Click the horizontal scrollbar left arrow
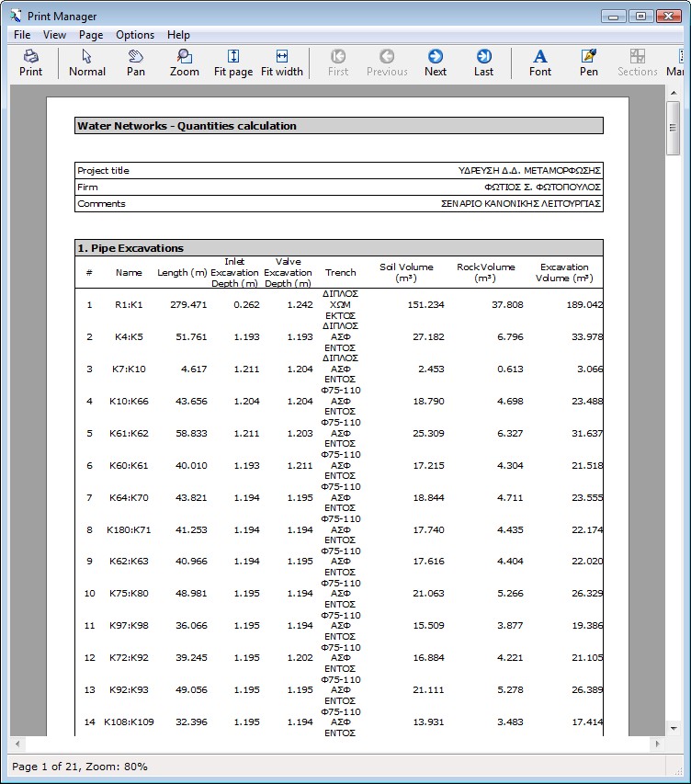The image size is (691, 784). click(x=17, y=744)
